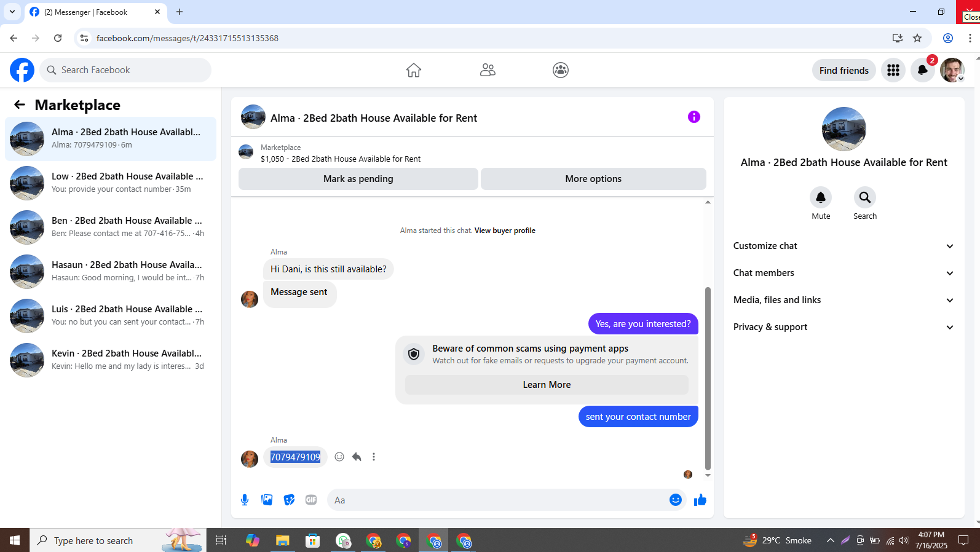Open Chrome three-dot menu
The height and width of the screenshot is (552, 980).
pos(970,38)
